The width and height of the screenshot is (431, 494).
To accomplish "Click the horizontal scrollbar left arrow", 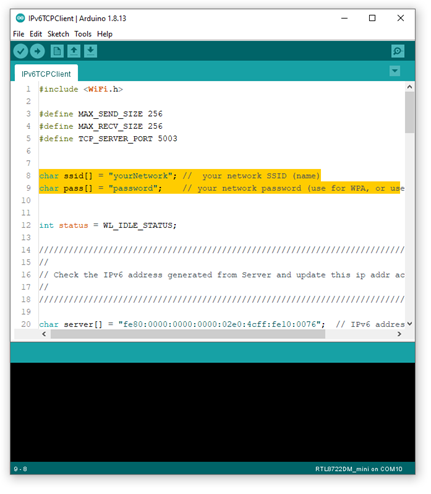I will 44,334.
